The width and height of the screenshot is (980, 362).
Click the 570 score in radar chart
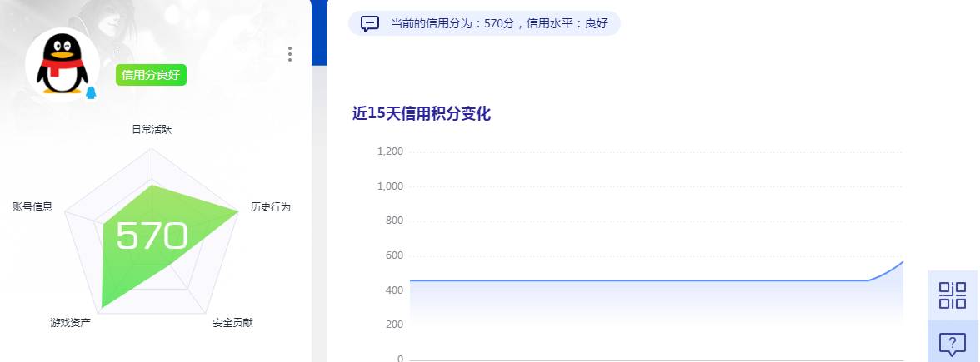coord(152,236)
